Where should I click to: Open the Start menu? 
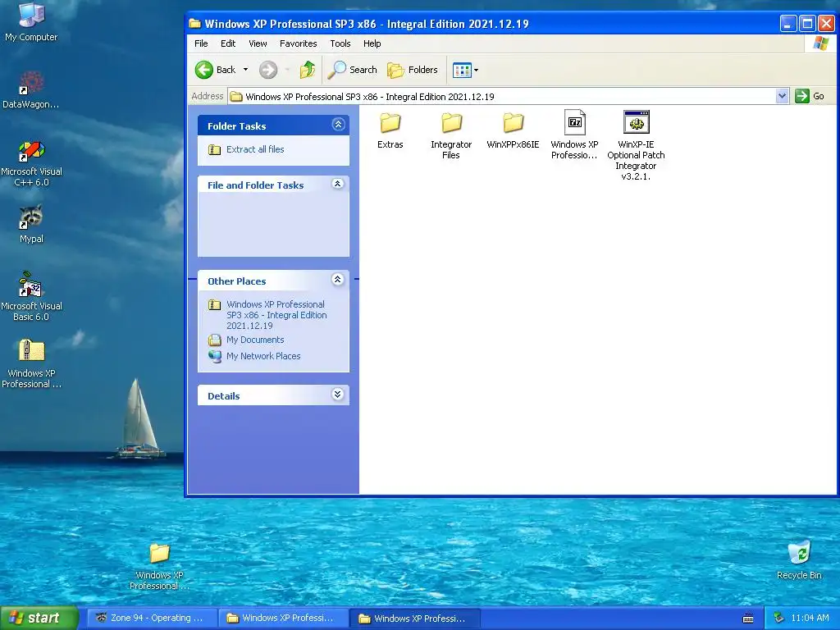click(39, 618)
